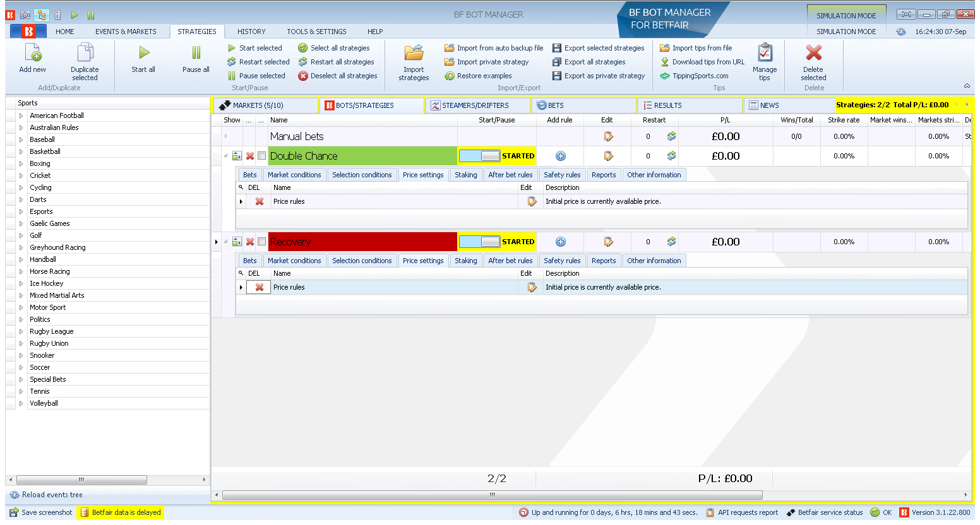980x525 pixels.
Task: Open TippingSports.com link
Action: [x=694, y=76]
